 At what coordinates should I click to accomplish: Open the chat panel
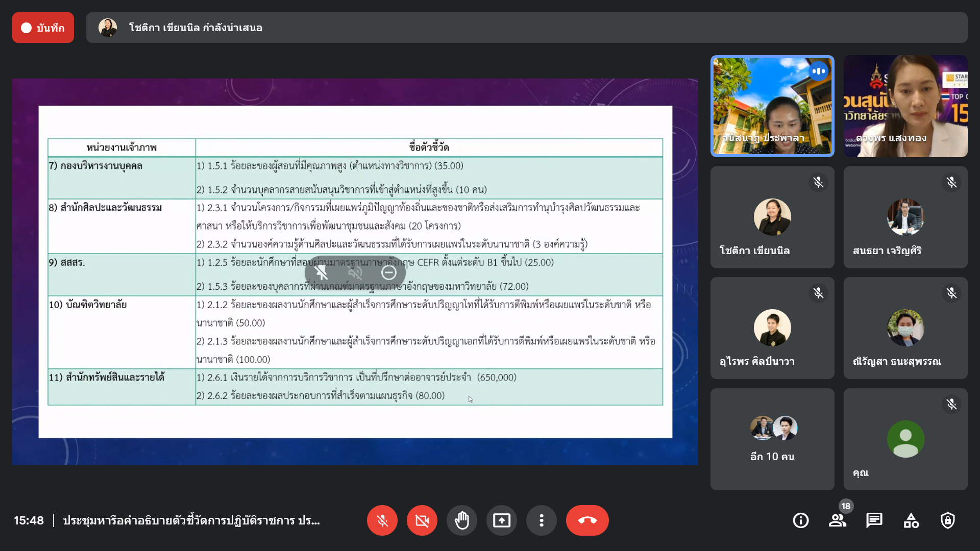[874, 520]
